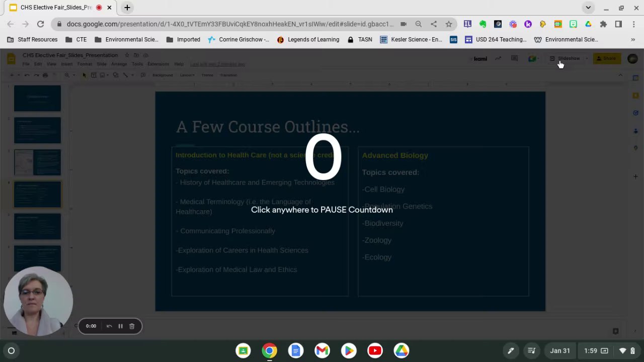Click the countdown number to pause it
Image resolution: width=644 pixels, height=362 pixels.
point(323,157)
